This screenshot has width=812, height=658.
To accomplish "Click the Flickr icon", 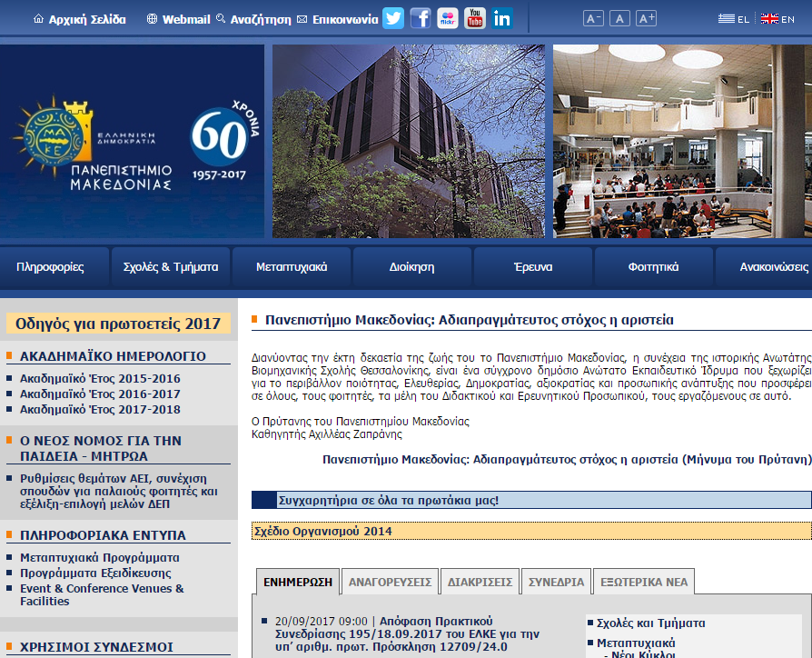I will [448, 18].
